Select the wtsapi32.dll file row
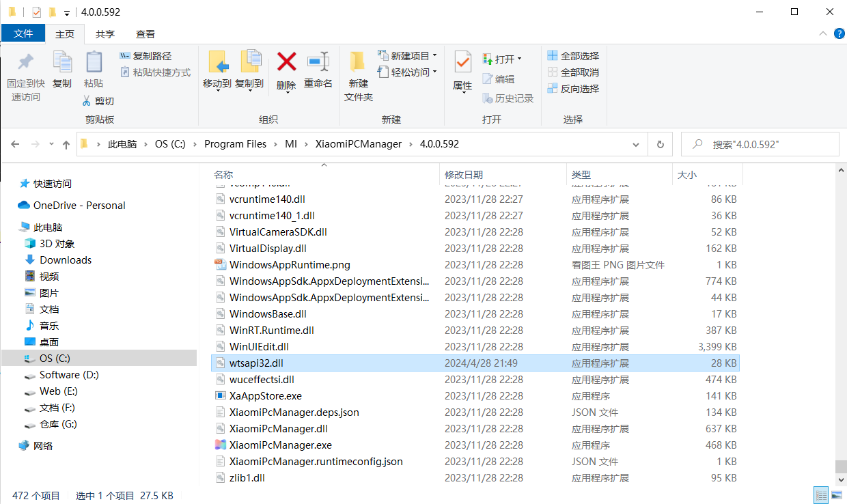This screenshot has height=504, width=847. click(475, 363)
